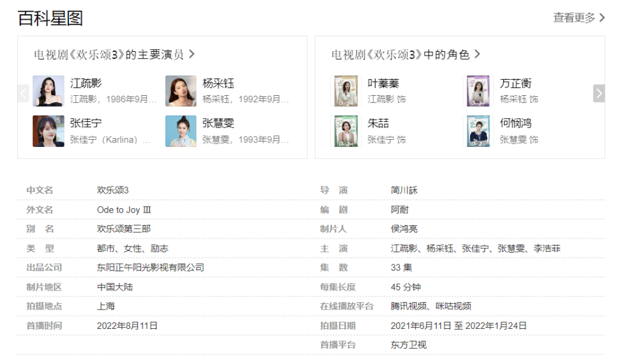The image size is (617, 364).
Task: Open director 简川訸 link
Action: [404, 190]
